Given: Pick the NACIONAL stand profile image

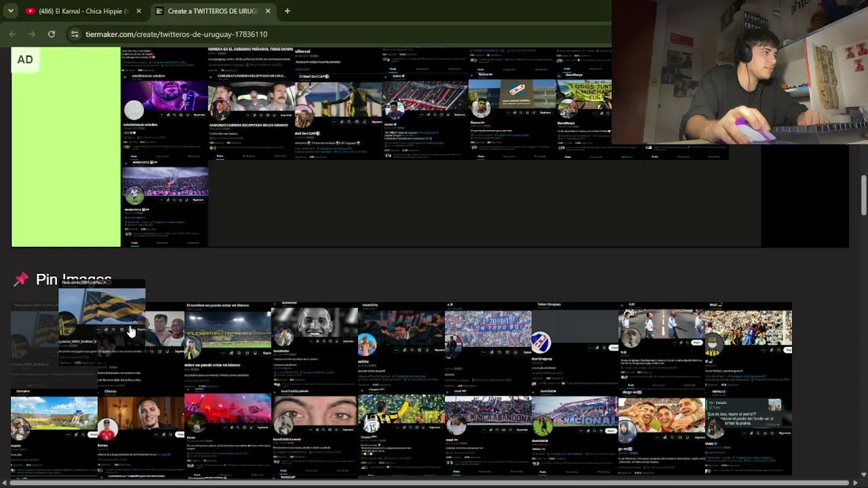Looking at the screenshot, I should pyautogui.click(x=575, y=432).
